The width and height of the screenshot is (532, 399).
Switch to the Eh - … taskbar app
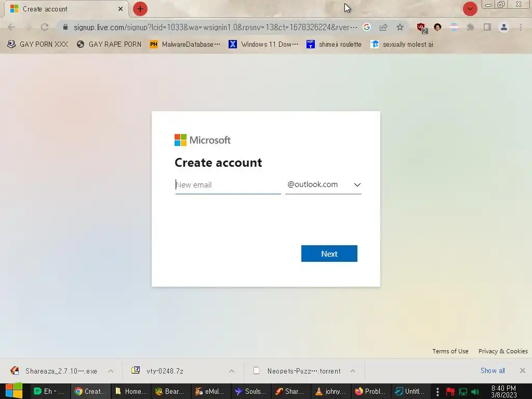point(49,391)
